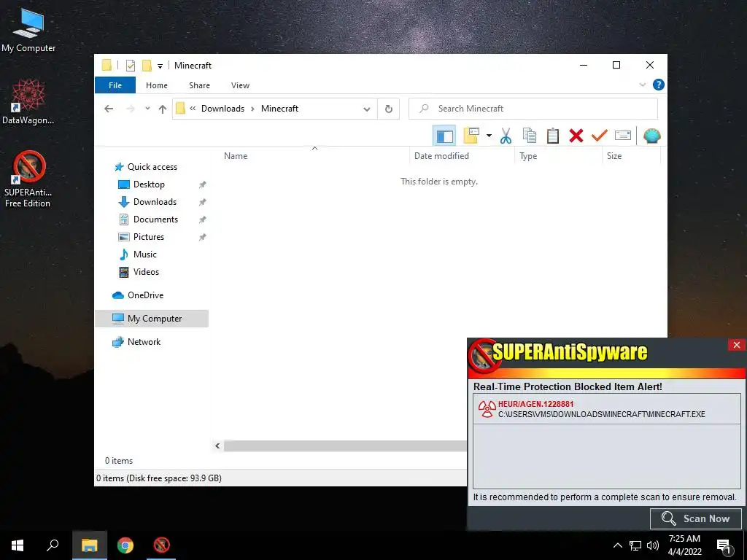Click the Search Minecraft input field

tap(533, 109)
